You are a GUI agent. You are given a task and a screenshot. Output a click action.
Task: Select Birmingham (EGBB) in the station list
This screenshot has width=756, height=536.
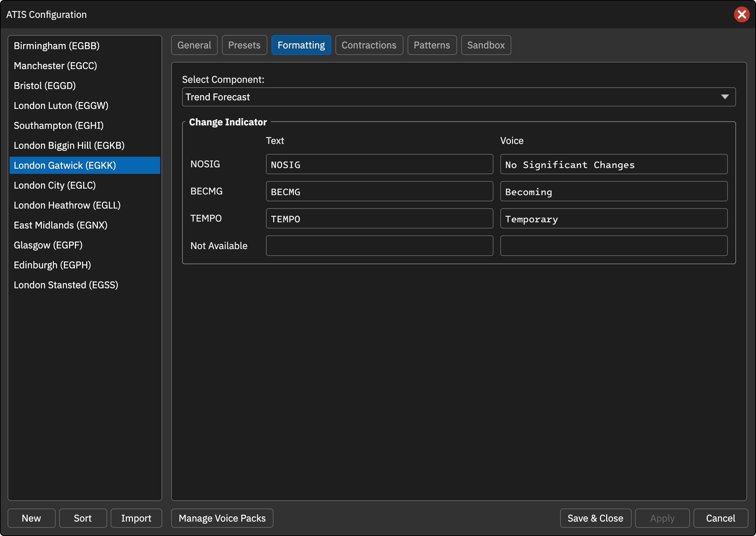point(85,46)
